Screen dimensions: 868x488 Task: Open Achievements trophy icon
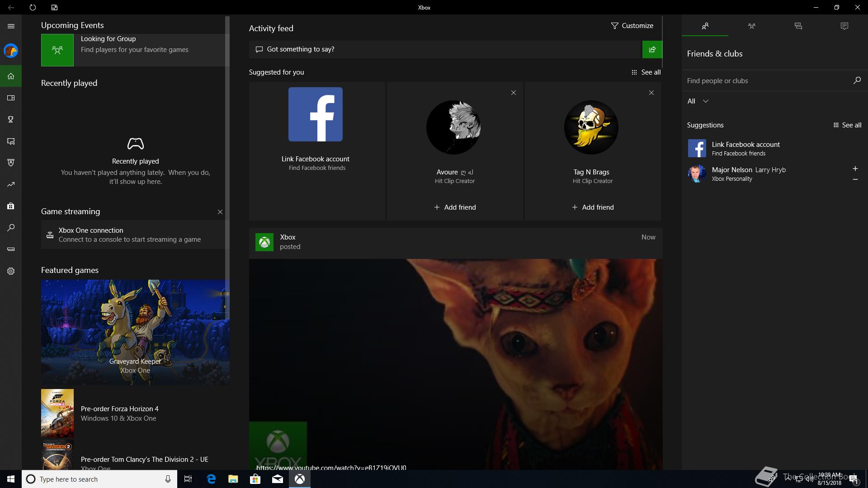[11, 119]
